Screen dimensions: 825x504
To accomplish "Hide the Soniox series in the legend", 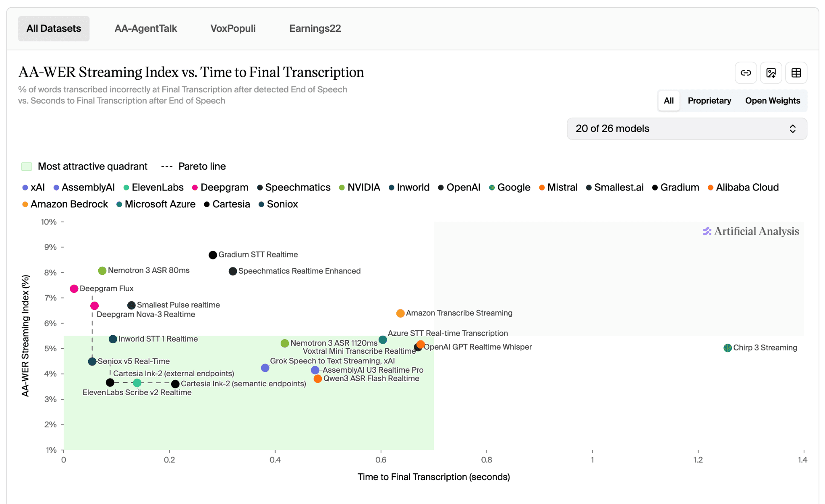I will pos(278,204).
